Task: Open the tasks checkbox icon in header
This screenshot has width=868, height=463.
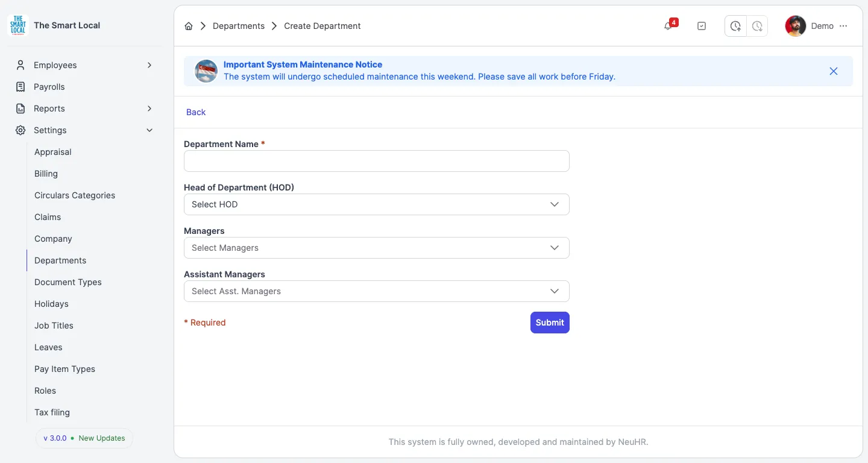Action: click(x=702, y=26)
